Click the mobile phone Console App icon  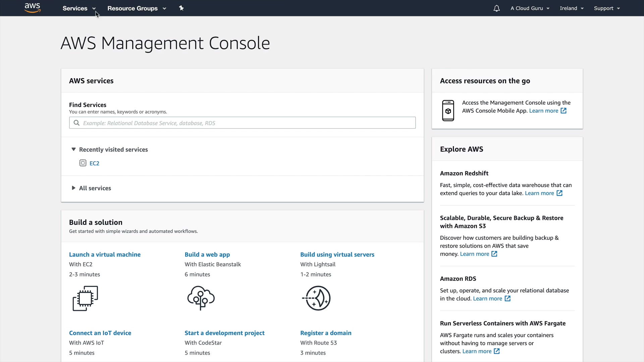pos(448,111)
